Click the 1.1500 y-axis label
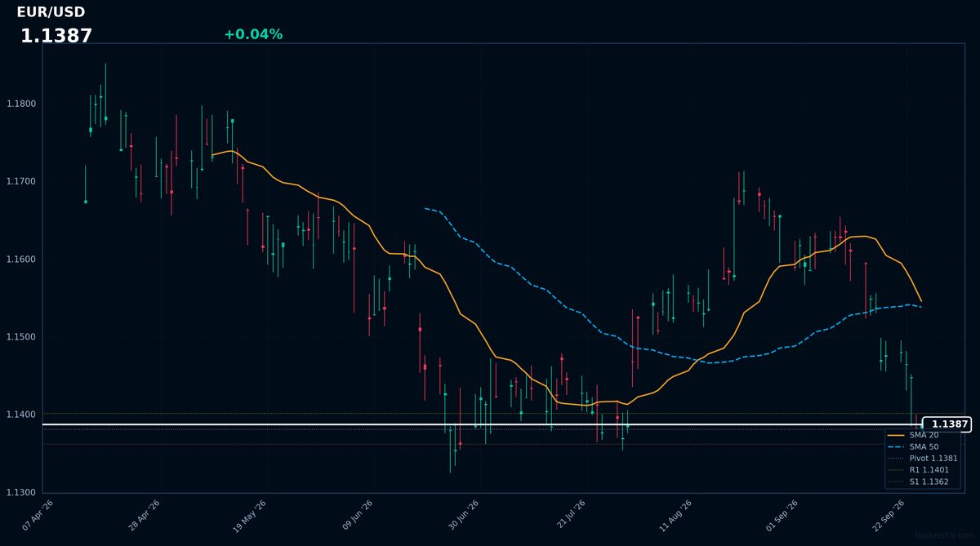This screenshot has width=980, height=546. [x=20, y=337]
